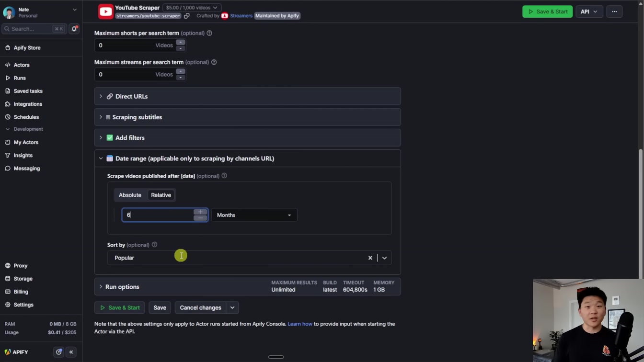Increase the relative date value with plus

point(200,212)
